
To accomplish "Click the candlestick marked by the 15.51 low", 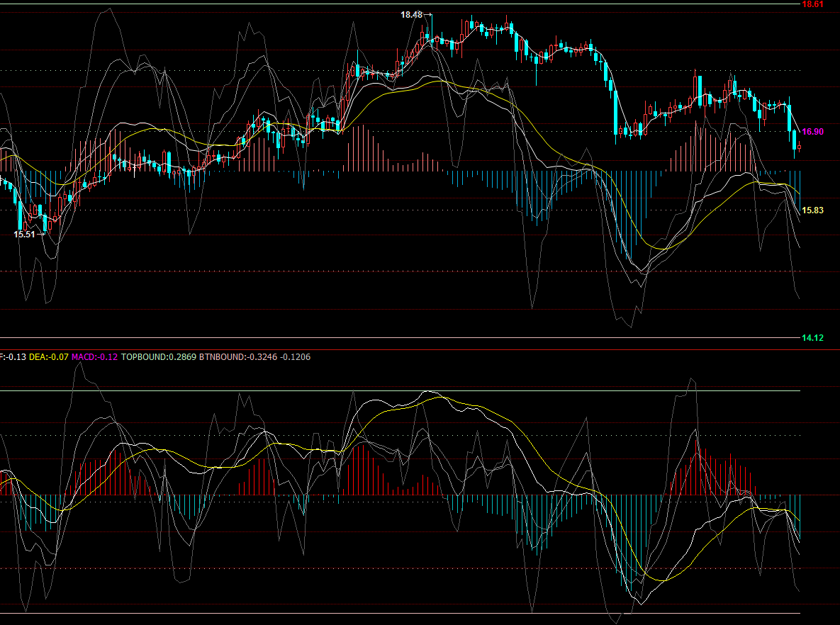I will 45,223.
